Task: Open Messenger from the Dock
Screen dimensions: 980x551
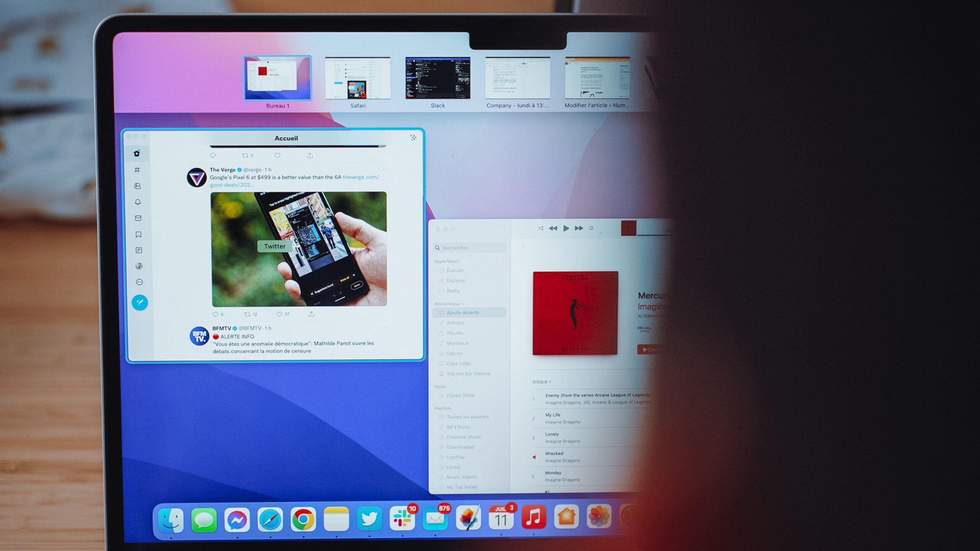Action: (237, 520)
